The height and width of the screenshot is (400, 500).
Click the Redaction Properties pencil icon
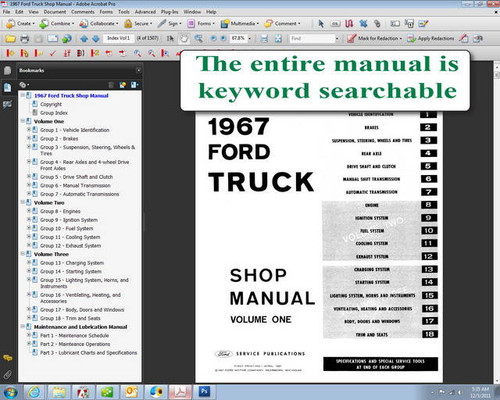point(464,39)
